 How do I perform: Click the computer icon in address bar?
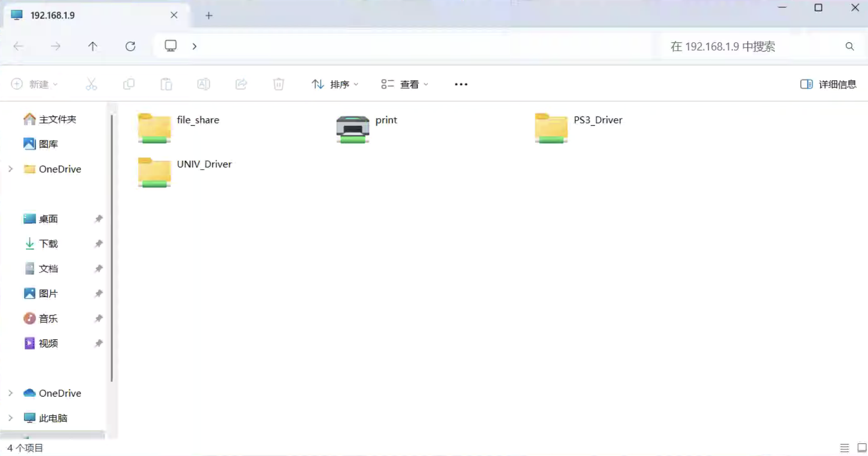(171, 46)
